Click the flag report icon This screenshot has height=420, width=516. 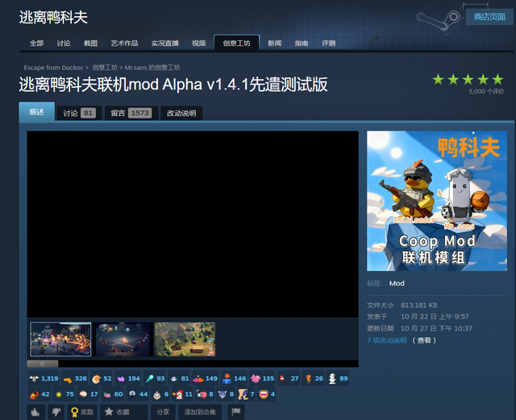point(236,412)
